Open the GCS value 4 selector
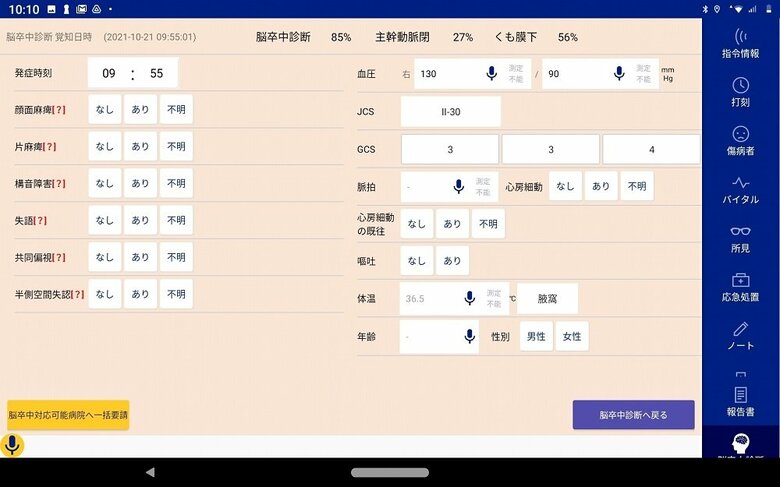Screen dimensions: 780x487 tap(652, 149)
